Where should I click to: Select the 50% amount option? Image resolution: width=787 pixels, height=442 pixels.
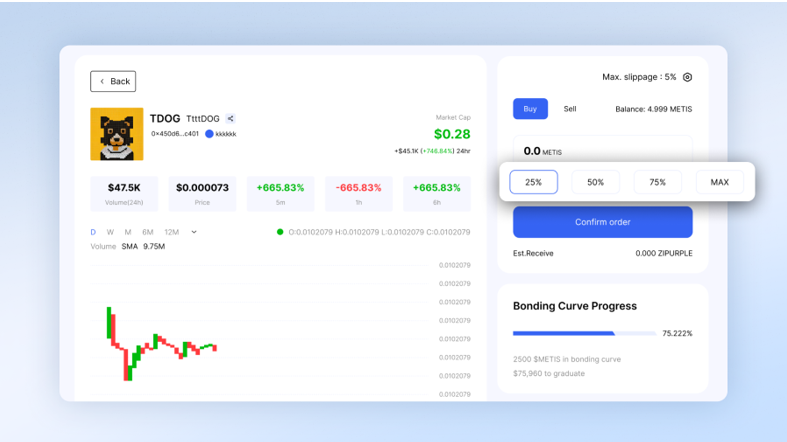(x=595, y=182)
